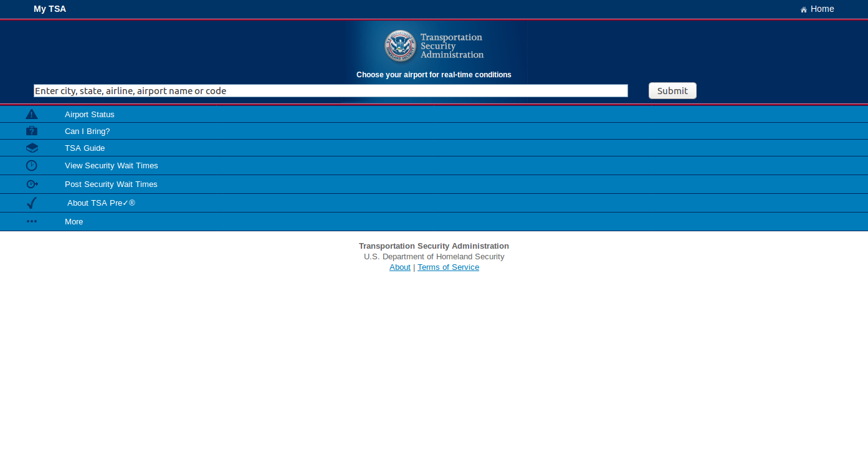Click the house icon beside Home
This screenshot has height=455, width=868.
[x=804, y=9]
